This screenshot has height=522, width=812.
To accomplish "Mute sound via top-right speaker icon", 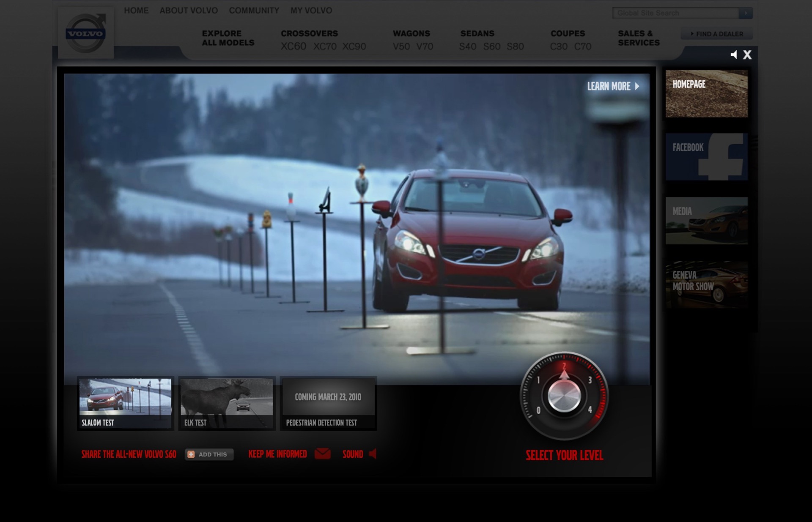I will [x=734, y=55].
